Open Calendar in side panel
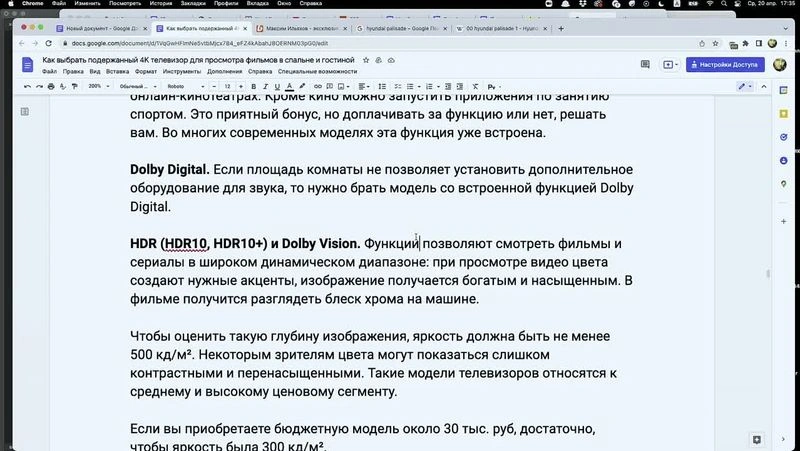Viewport: 800px width, 451px height. click(784, 90)
